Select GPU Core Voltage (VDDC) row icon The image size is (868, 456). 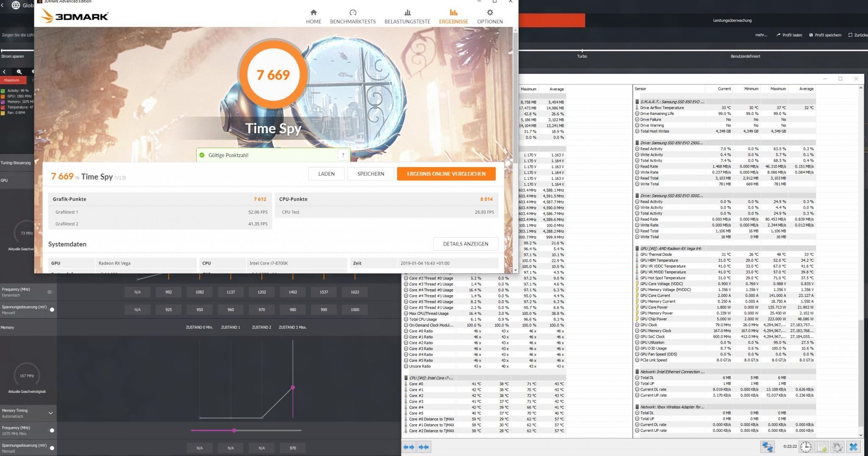coord(637,284)
